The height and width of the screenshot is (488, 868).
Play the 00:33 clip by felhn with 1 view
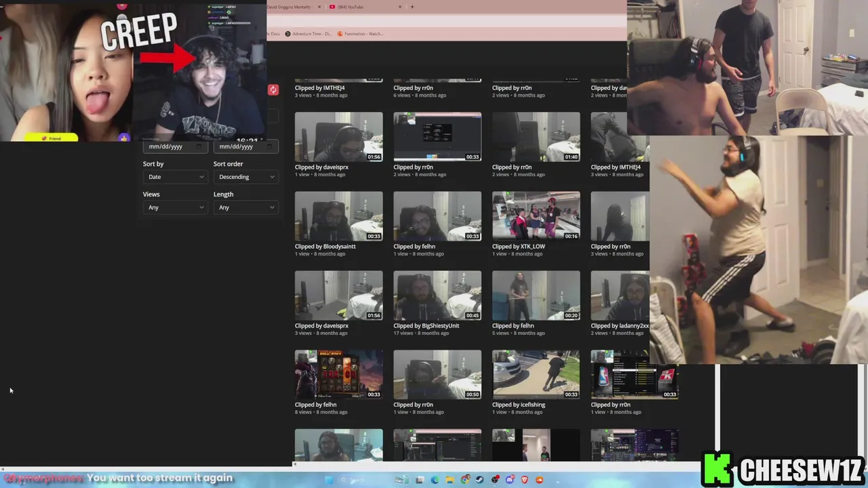pos(437,216)
